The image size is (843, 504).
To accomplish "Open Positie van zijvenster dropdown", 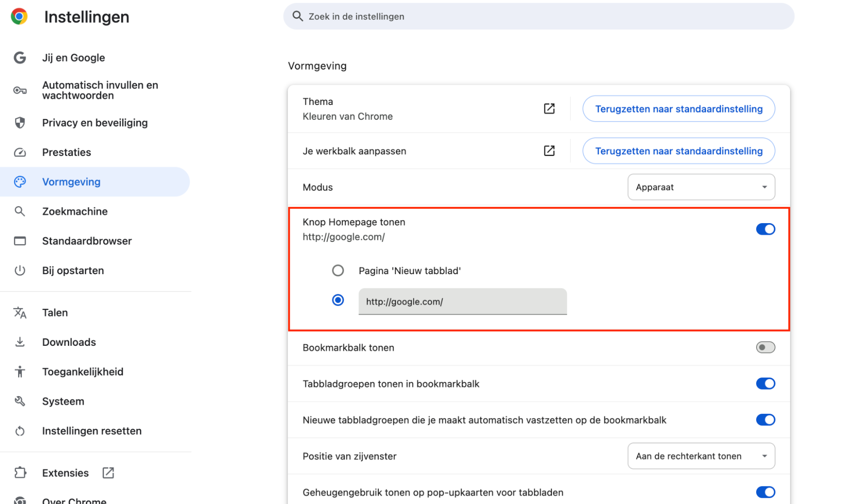I will [x=701, y=456].
